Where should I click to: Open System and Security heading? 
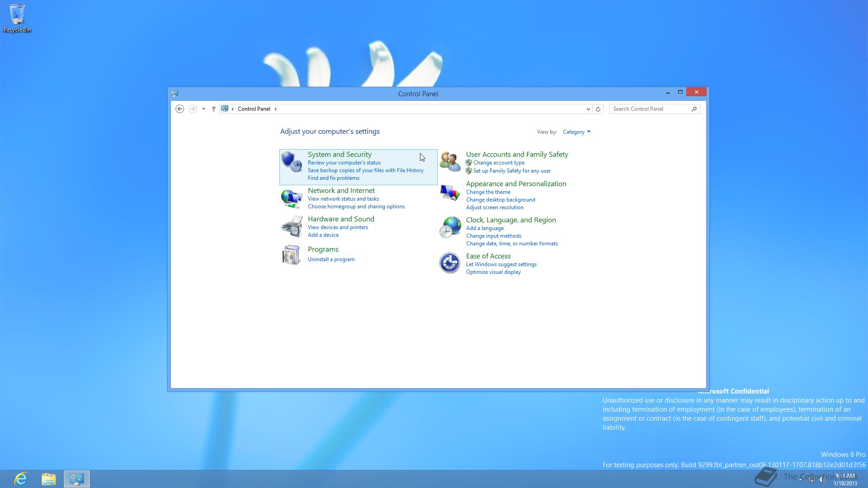coord(340,155)
